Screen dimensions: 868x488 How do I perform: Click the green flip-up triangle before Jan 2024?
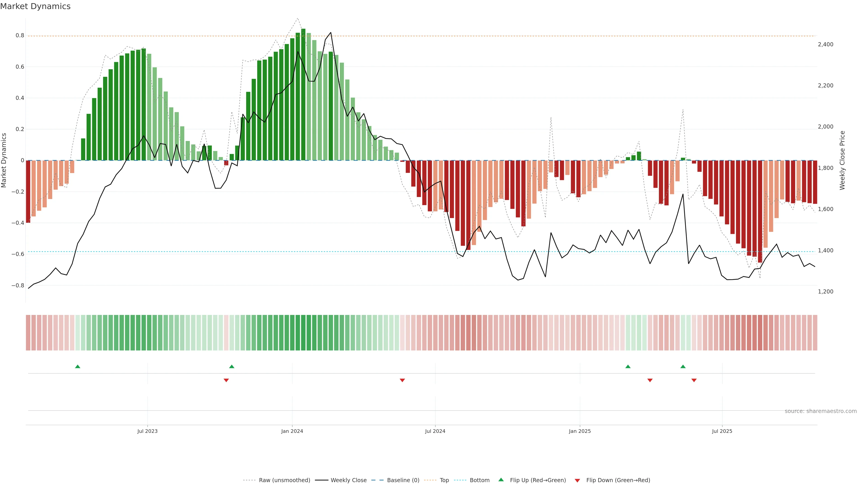231,366
